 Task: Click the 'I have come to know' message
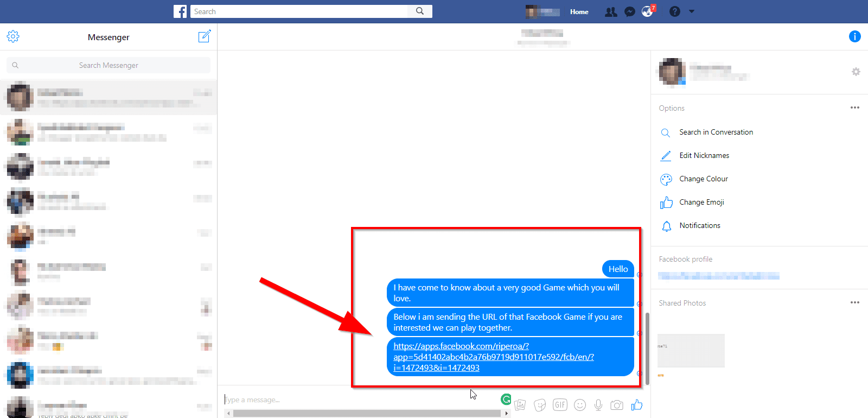point(510,293)
